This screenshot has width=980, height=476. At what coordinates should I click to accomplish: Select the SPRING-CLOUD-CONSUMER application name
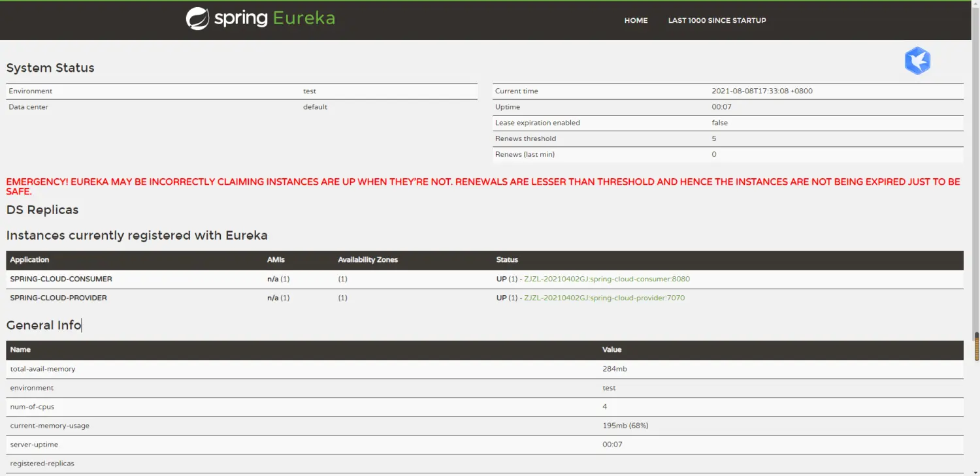61,279
